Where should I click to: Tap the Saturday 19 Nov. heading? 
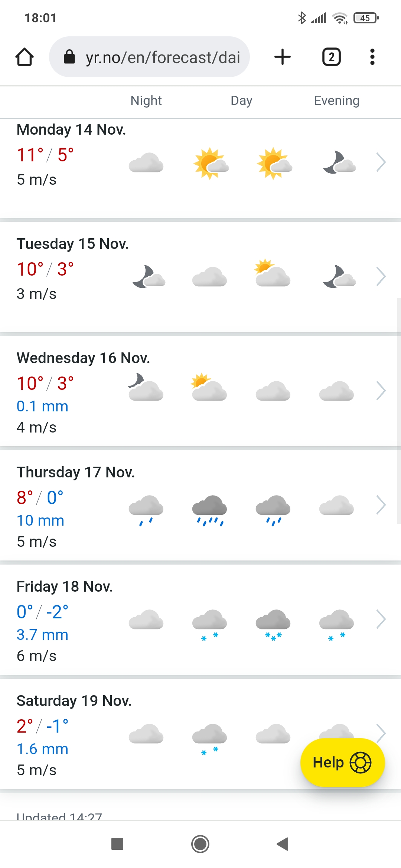click(x=74, y=701)
